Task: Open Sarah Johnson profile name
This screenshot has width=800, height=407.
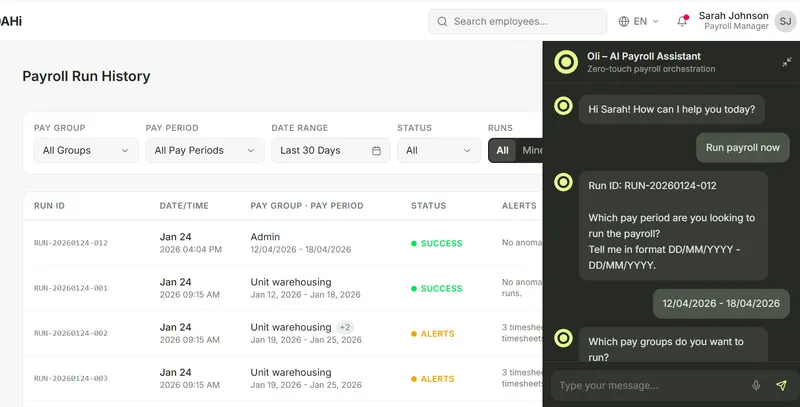Action: coord(733,16)
